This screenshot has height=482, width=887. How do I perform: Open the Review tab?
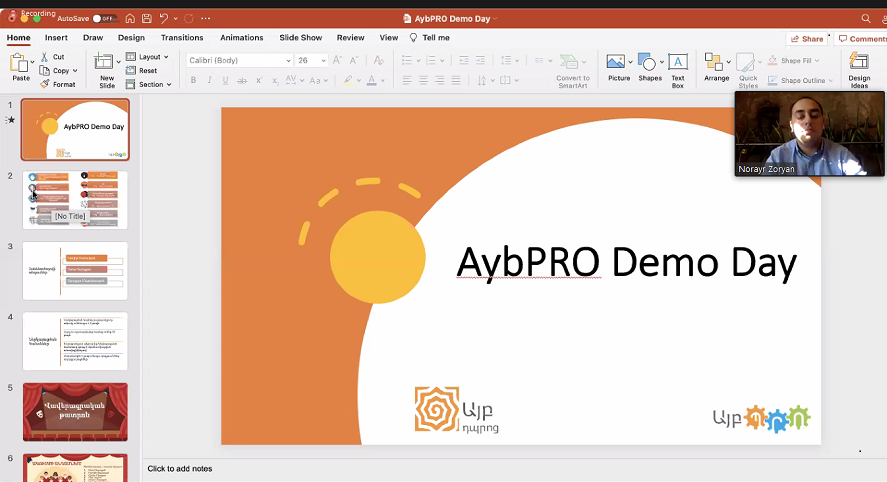click(x=350, y=37)
